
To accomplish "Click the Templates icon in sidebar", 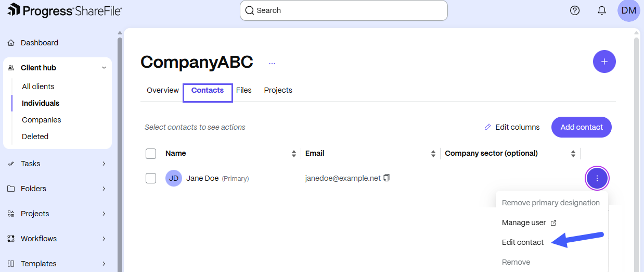I will coord(11,264).
